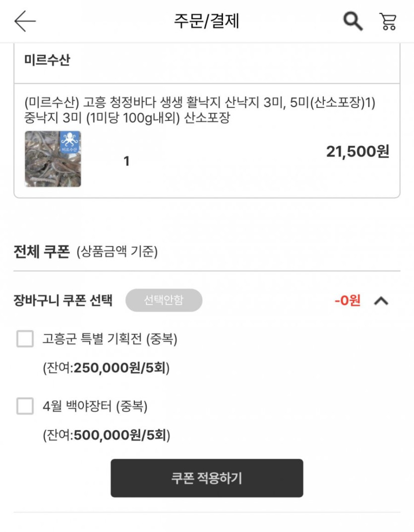
Task: Check the 4월 백야장터 coupon checkbox
Action: tap(25, 406)
